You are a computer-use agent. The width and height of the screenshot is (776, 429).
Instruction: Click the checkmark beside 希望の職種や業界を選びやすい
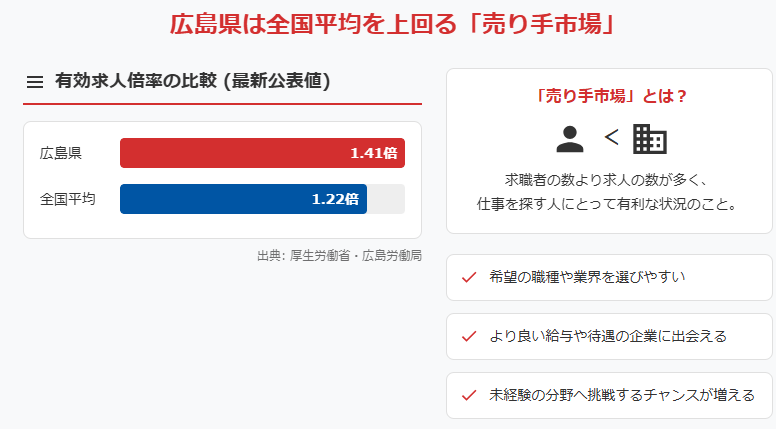(469, 278)
